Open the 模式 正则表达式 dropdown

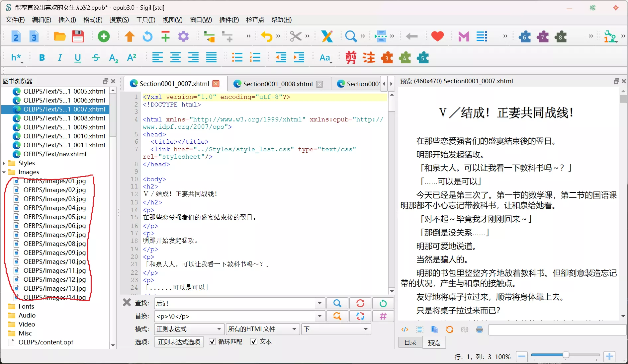[x=189, y=329]
